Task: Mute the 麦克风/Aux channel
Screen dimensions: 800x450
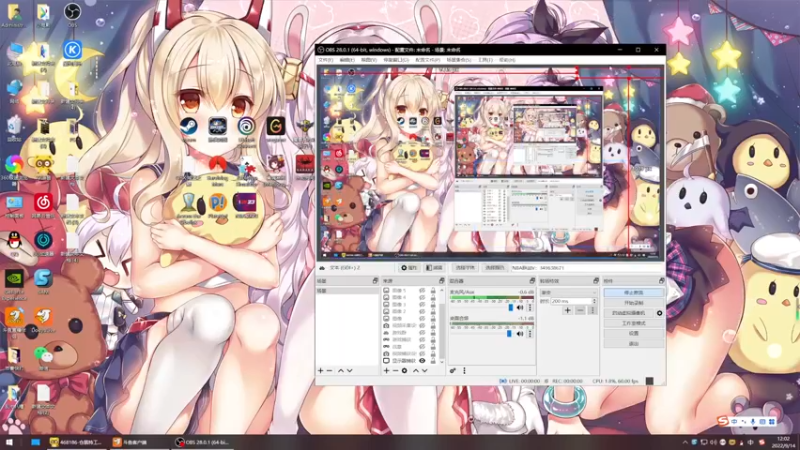Action: coord(520,308)
